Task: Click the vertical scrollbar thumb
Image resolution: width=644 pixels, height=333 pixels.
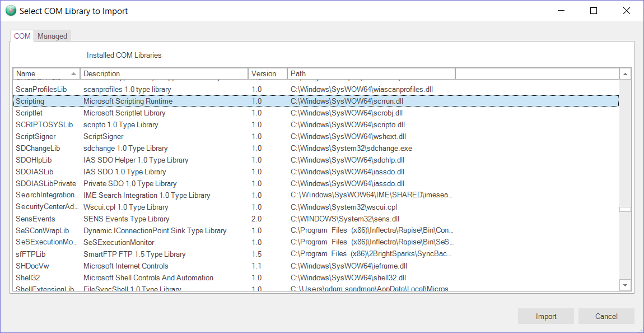Action: click(x=625, y=210)
